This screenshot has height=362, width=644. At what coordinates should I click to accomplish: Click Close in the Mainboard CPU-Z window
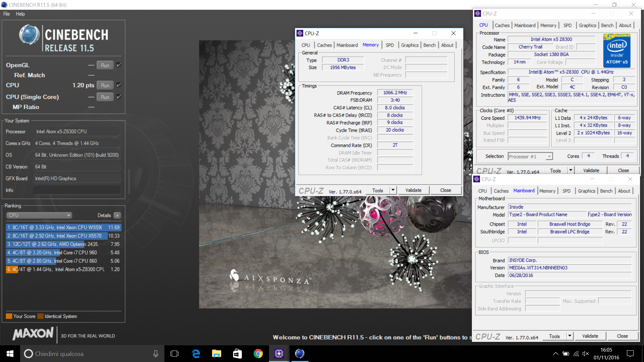click(x=622, y=336)
